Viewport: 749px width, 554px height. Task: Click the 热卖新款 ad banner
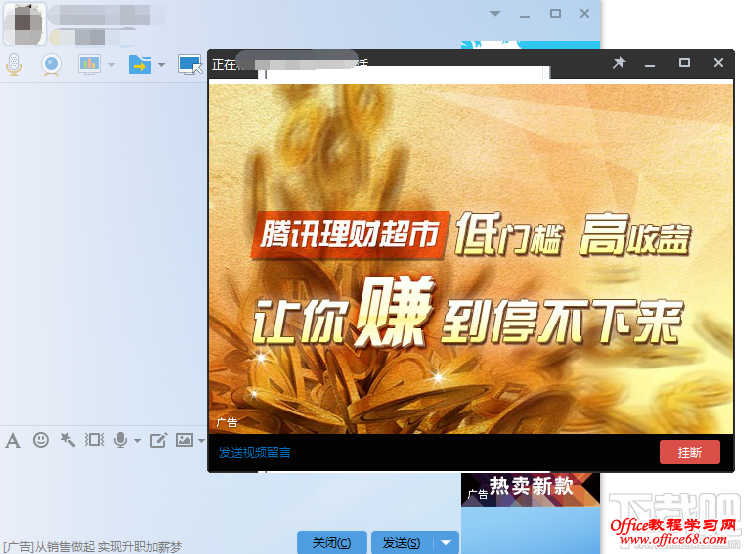530,490
